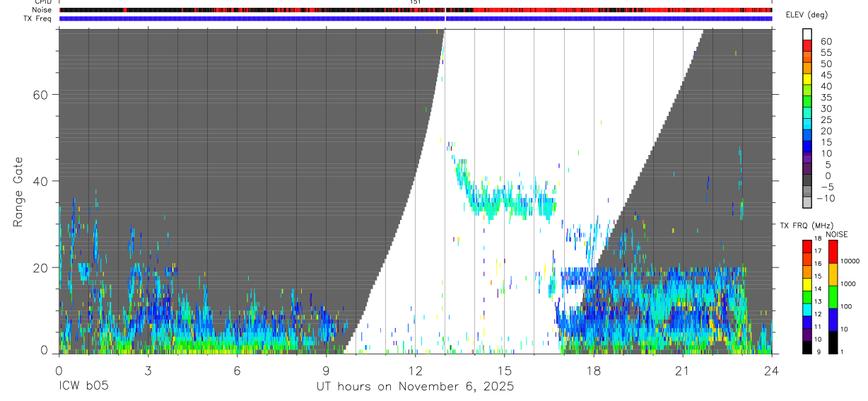
Task: Click the Range Gate axis tick label '20'
Action: pyautogui.click(x=40, y=267)
